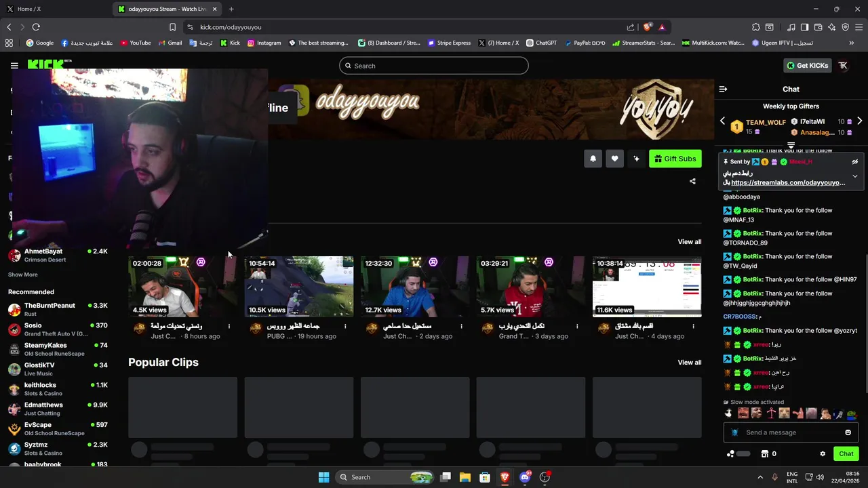Image resolution: width=868 pixels, height=488 pixels.
Task: Open Windows Start menu
Action: click(x=323, y=477)
